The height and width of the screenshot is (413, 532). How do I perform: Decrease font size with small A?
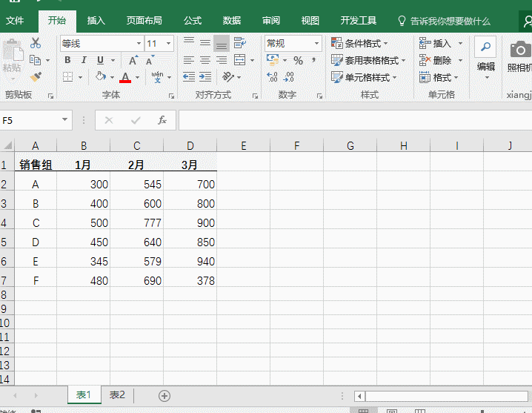pyautogui.click(x=150, y=60)
